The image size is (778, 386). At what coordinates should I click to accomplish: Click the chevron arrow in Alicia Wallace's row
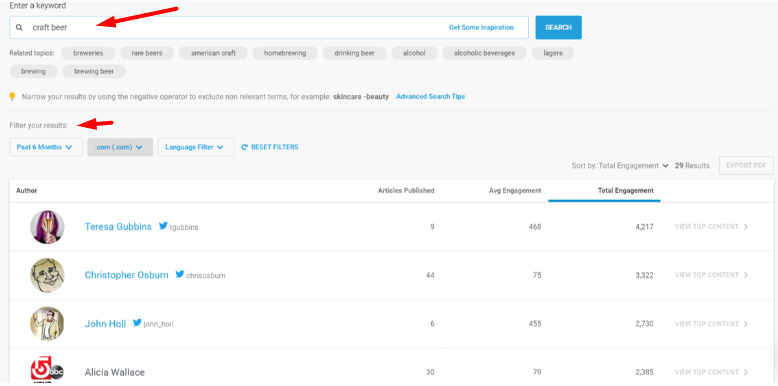point(746,372)
